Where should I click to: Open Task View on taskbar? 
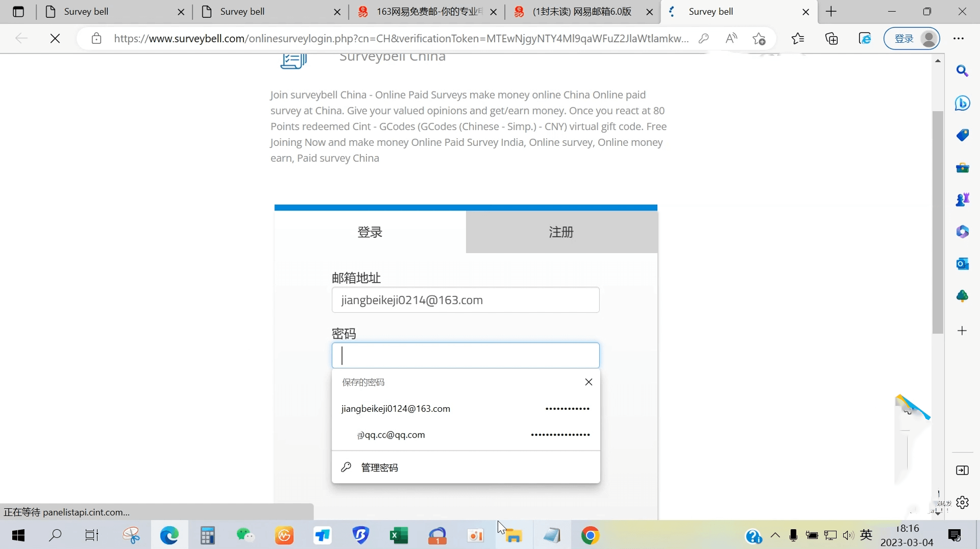point(92,535)
